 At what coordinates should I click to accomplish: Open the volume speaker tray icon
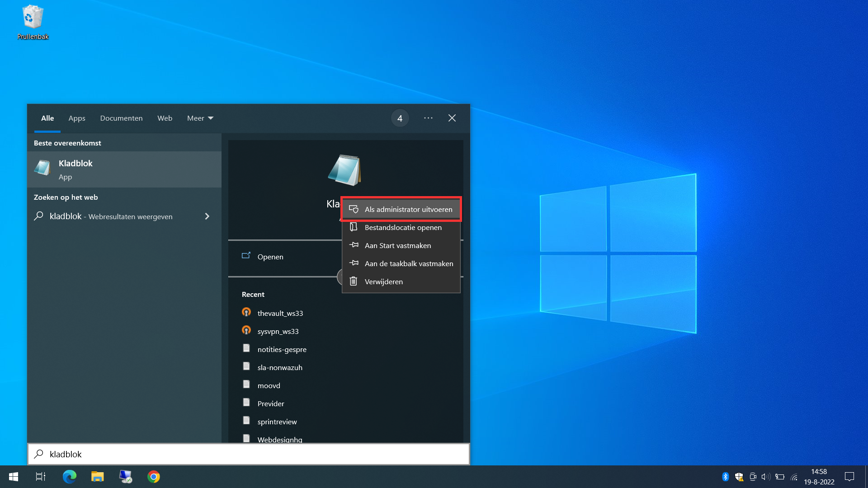coord(765,477)
